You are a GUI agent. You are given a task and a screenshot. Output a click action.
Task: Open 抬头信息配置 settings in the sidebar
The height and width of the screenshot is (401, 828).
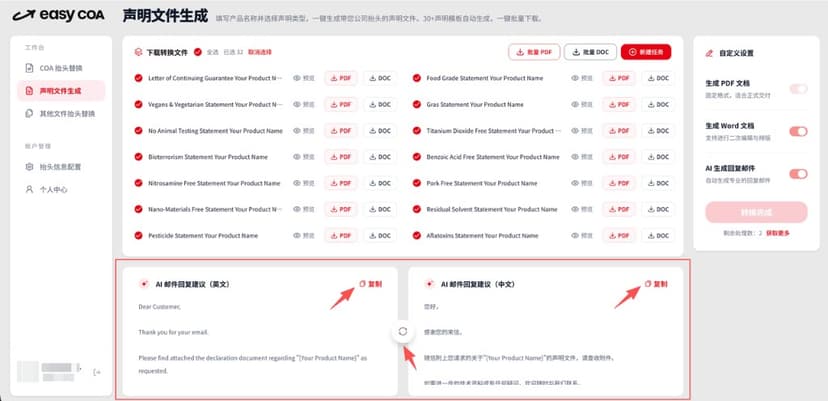pyautogui.click(x=61, y=166)
